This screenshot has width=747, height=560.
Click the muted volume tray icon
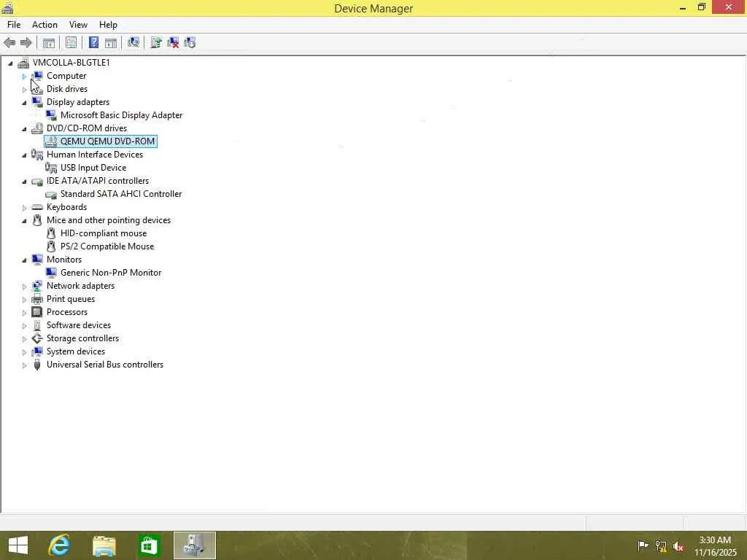(678, 546)
